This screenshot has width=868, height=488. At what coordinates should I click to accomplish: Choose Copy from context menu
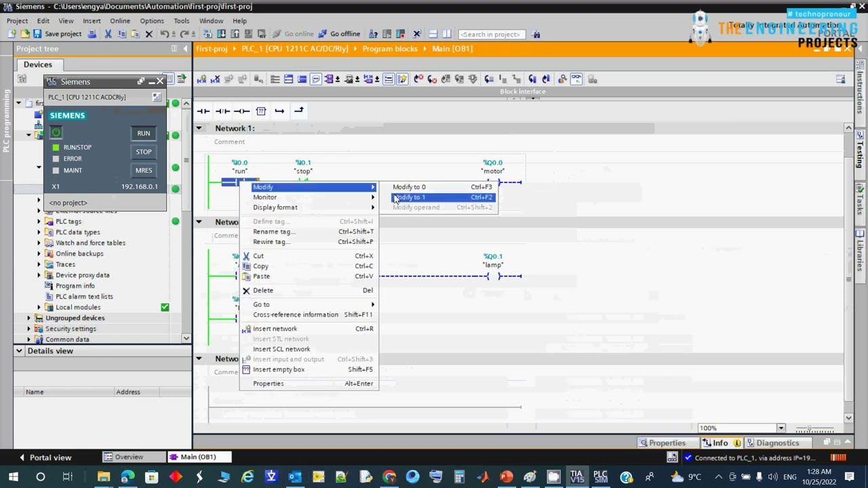coord(309,266)
